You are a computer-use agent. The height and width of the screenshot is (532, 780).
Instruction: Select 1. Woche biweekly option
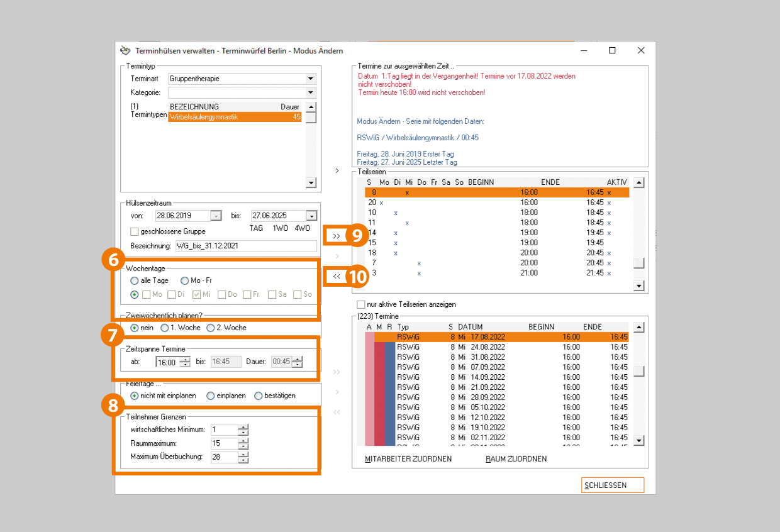coord(165,328)
